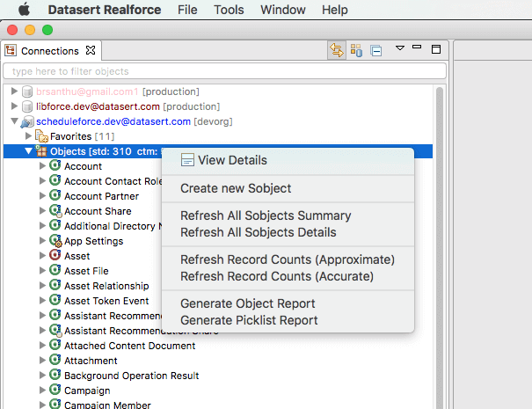
Task: Open the Apple menu
Action: [24, 9]
